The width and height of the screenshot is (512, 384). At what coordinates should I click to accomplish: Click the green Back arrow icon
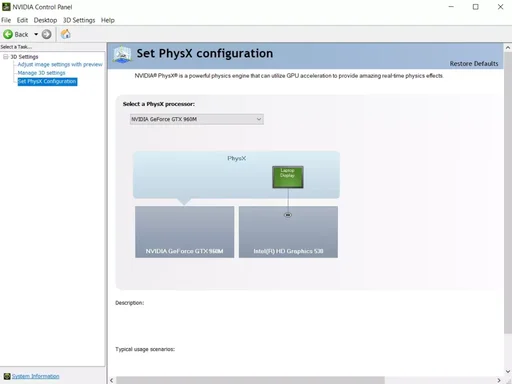[x=8, y=34]
